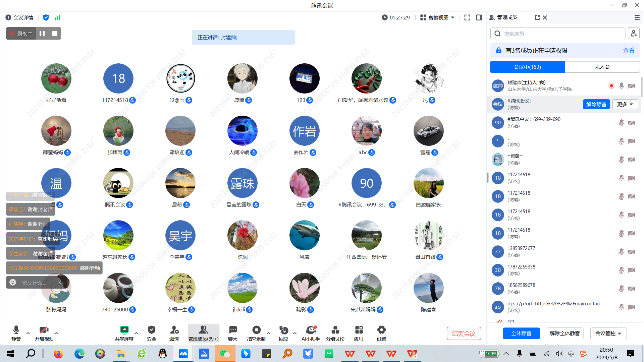Select the participant thumbnail 姜作岩
Viewport: 644px width, 362px height.
coord(304,131)
